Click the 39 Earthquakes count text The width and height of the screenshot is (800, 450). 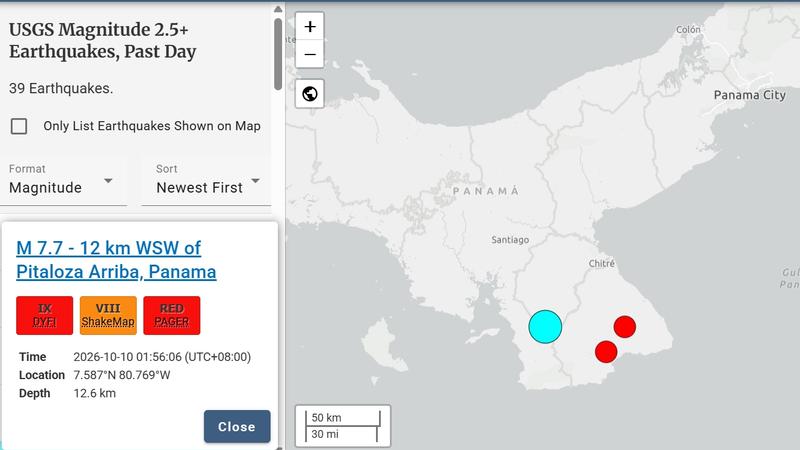coord(61,88)
